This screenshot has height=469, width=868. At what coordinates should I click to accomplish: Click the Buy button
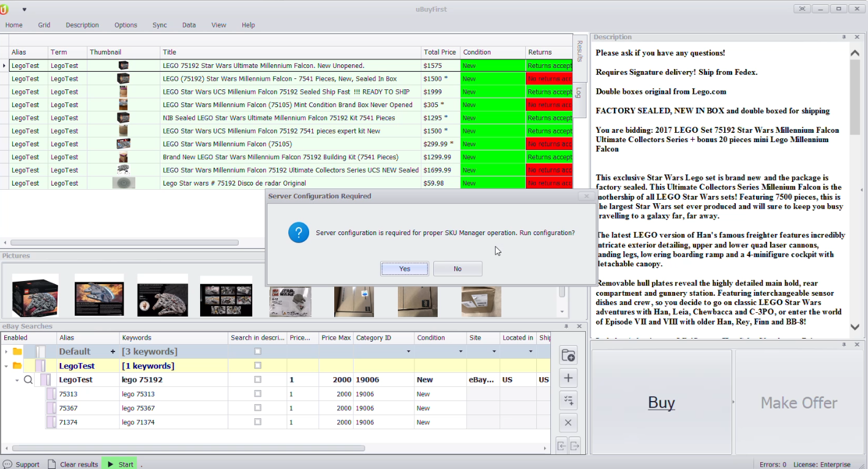click(x=661, y=402)
